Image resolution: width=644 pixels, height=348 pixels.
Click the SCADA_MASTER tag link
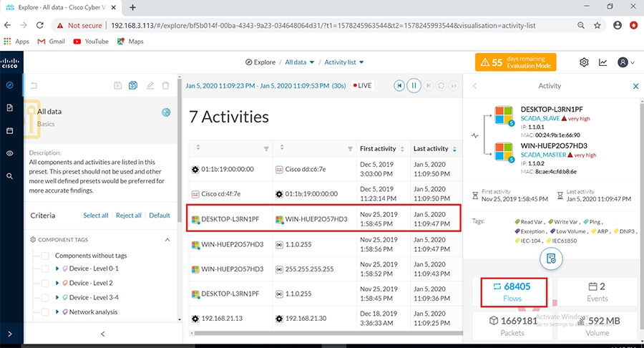(x=543, y=155)
